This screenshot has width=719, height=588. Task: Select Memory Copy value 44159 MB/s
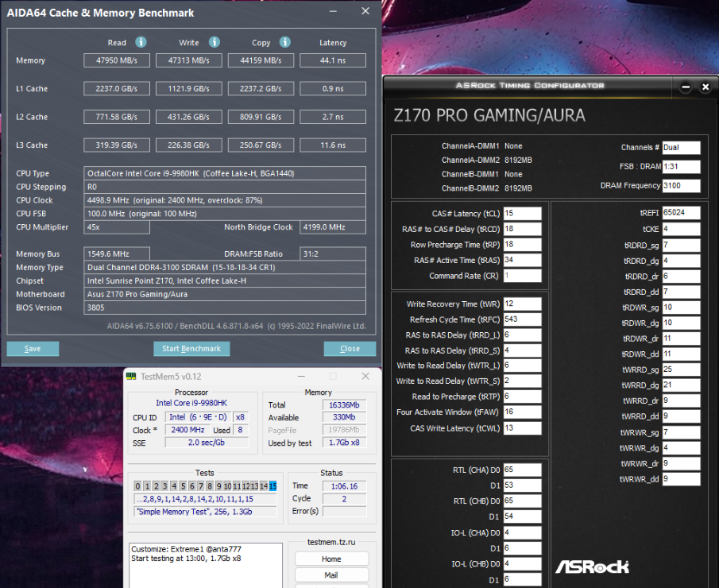261,60
